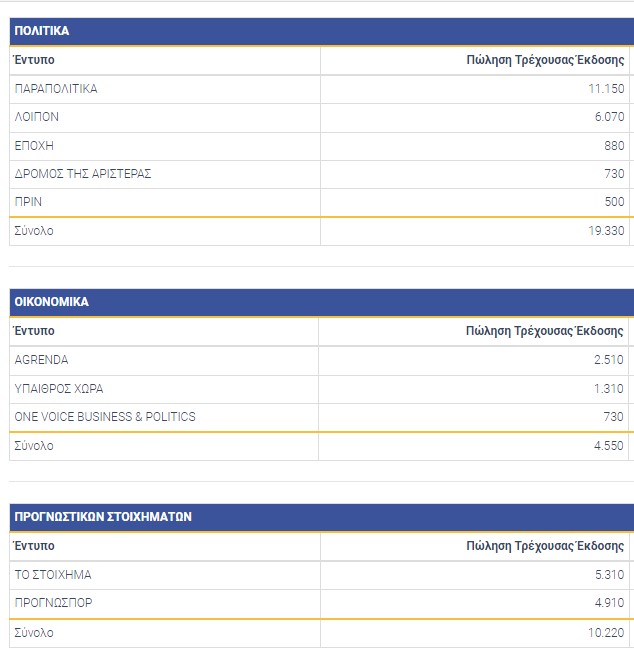Click the ΠΡΟΓΝΩΣΤΙΚΩΝ ΣΤΟΙΧΗΜΑΤΩΝ section header
Image resolution: width=634 pixels, height=663 pixels.
coord(103,517)
